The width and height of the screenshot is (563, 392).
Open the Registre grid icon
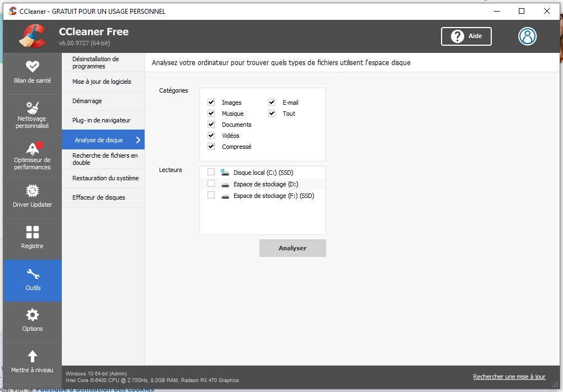click(x=33, y=232)
